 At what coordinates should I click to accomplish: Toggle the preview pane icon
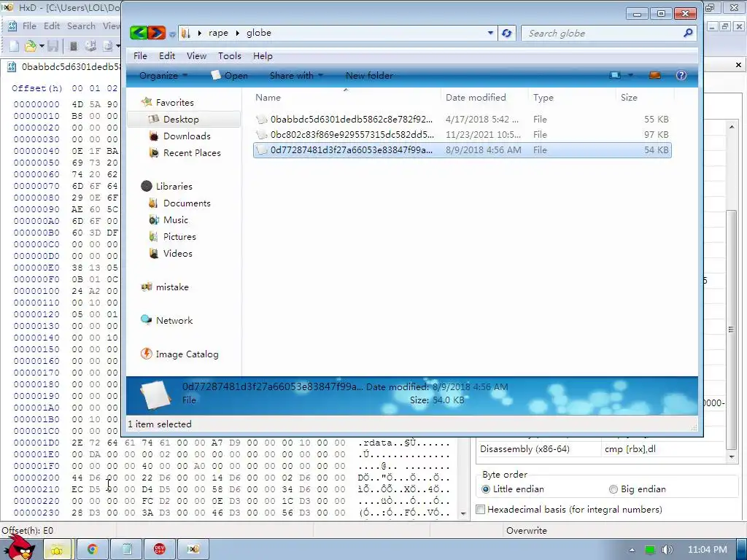click(655, 75)
